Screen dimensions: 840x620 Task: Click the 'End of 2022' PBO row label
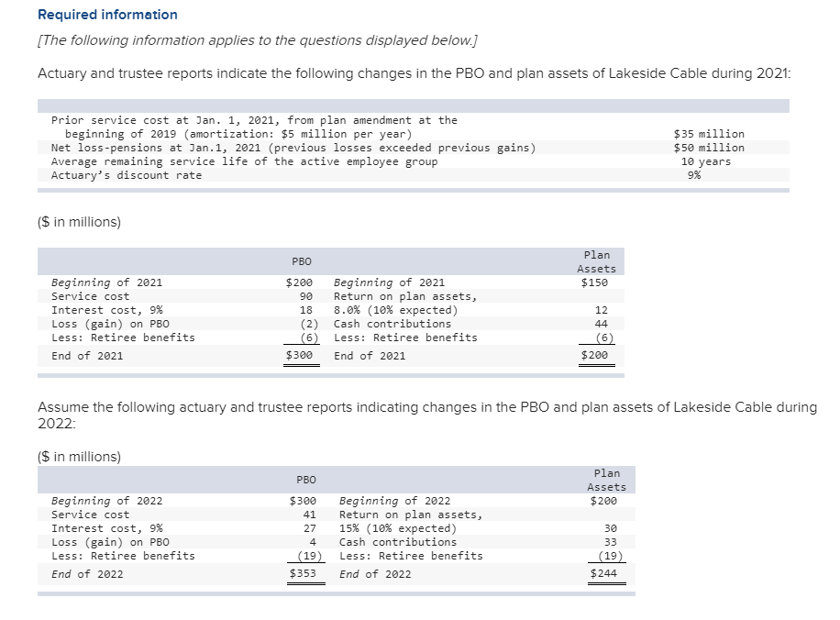click(x=87, y=574)
